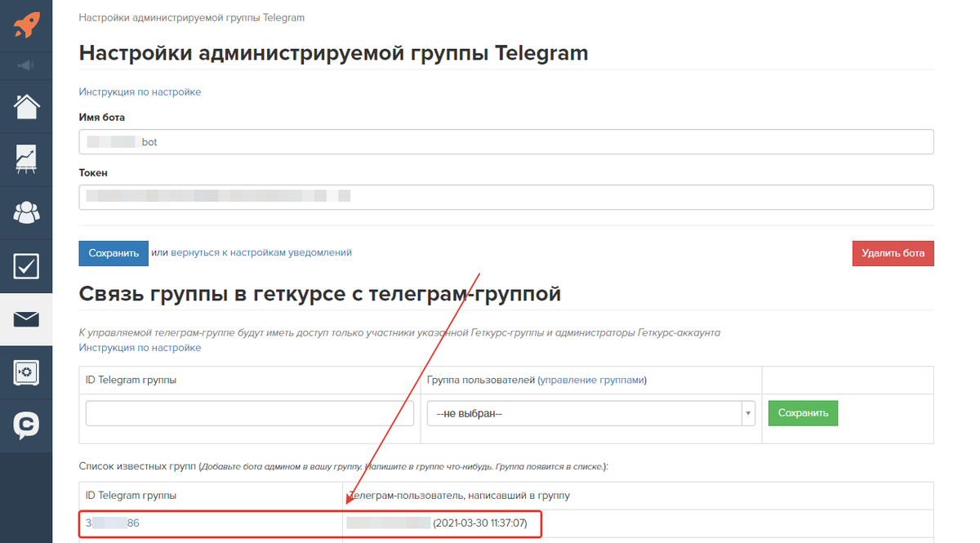The image size is (980, 543).
Task: Open the users section icon in the sidebar
Action: (x=26, y=212)
